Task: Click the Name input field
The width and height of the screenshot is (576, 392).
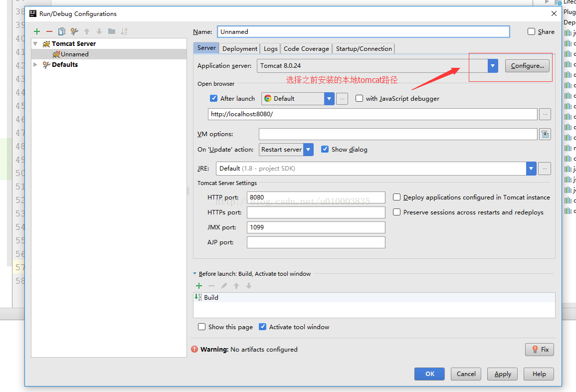Action: (x=364, y=31)
